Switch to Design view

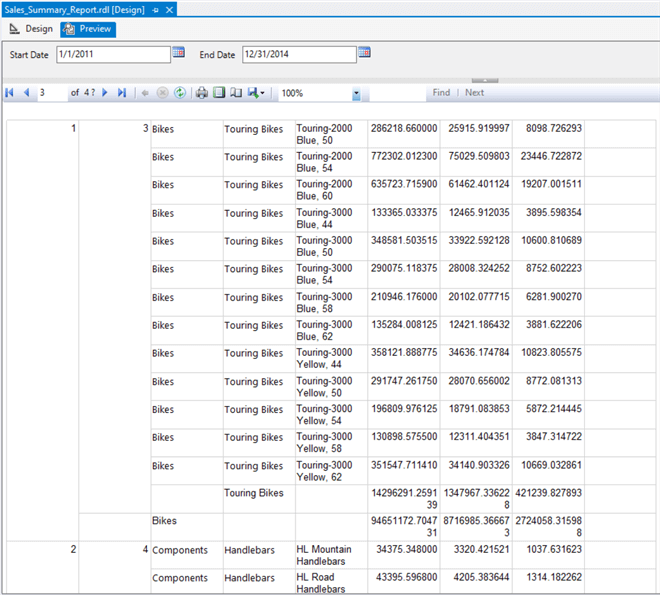click(x=31, y=29)
